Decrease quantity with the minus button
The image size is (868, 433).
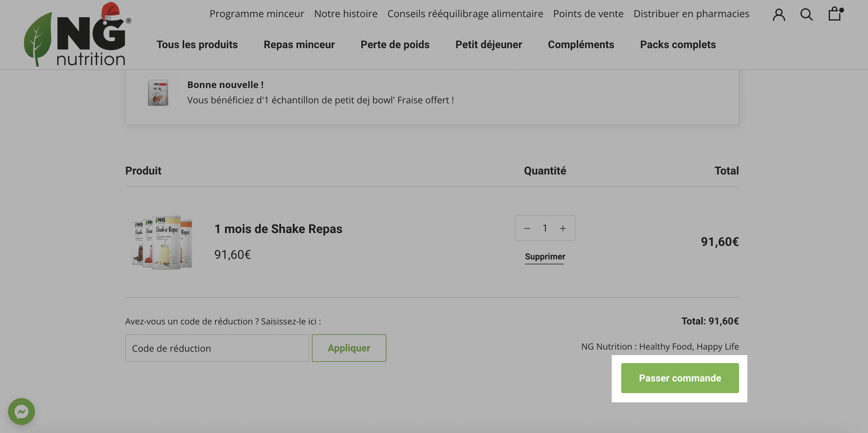527,228
